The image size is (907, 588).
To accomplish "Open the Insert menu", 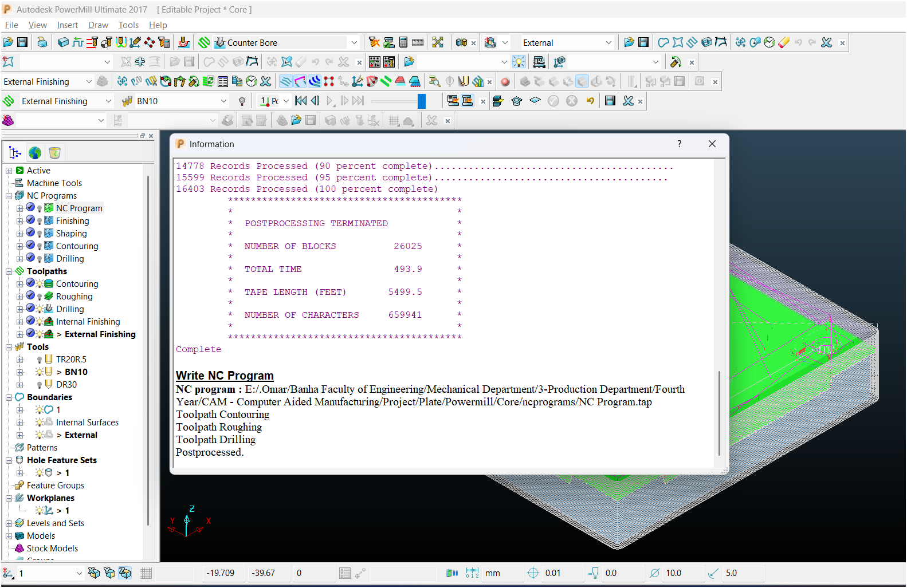I will click(68, 25).
